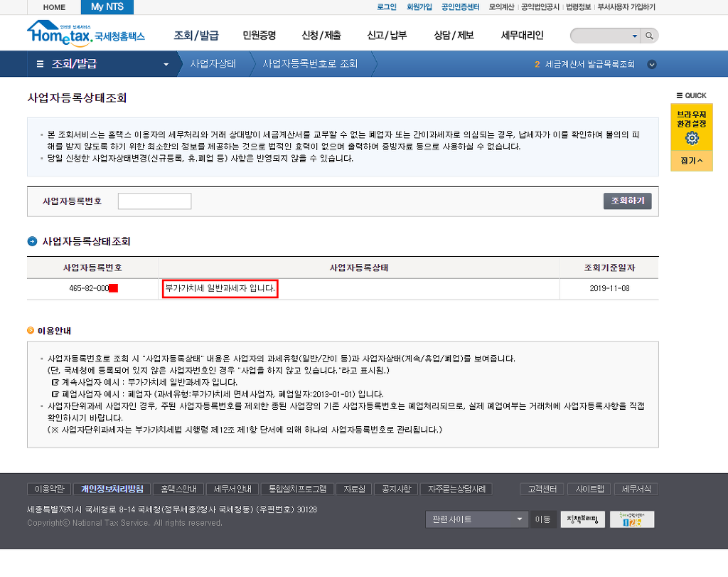Click the 이동 button

click(x=542, y=519)
